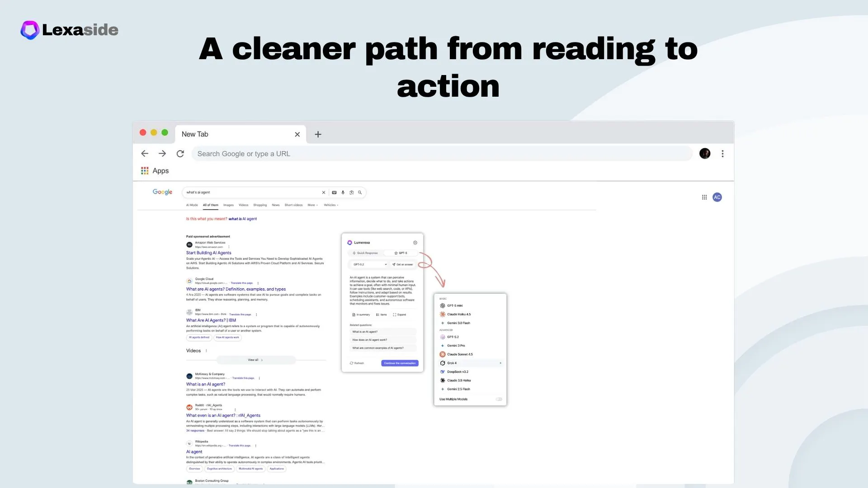Click the browser forward arrow
868x488 pixels.
coord(162,154)
